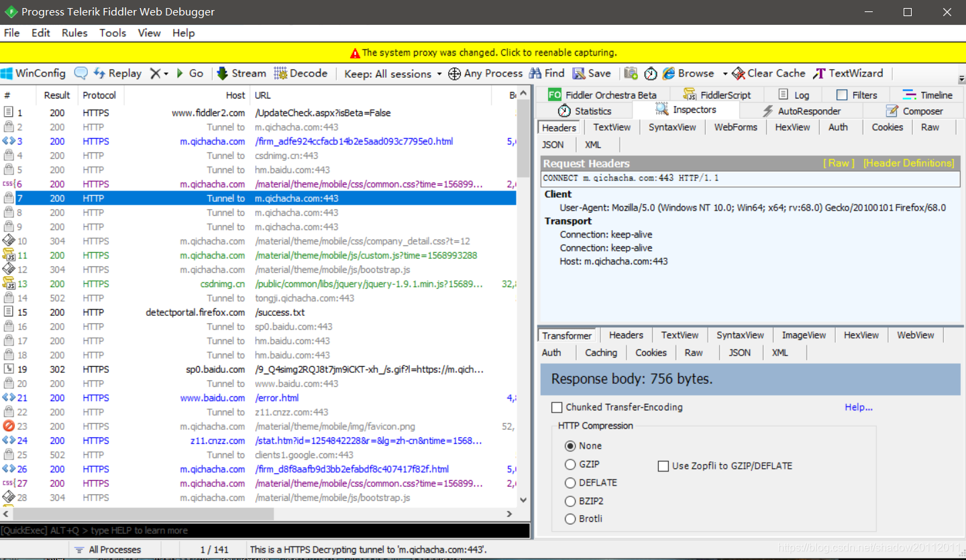Click the Composer tab pencil icon
The image size is (966, 560).
pyautogui.click(x=892, y=111)
